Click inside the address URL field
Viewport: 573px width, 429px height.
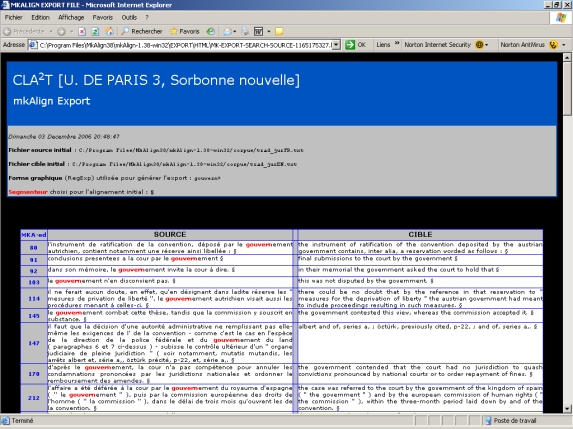(185, 45)
